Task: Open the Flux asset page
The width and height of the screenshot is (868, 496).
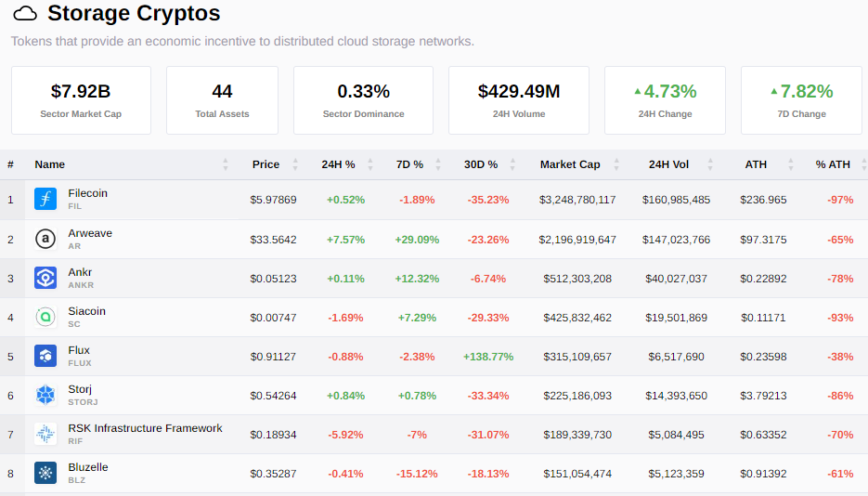Action: pos(79,350)
